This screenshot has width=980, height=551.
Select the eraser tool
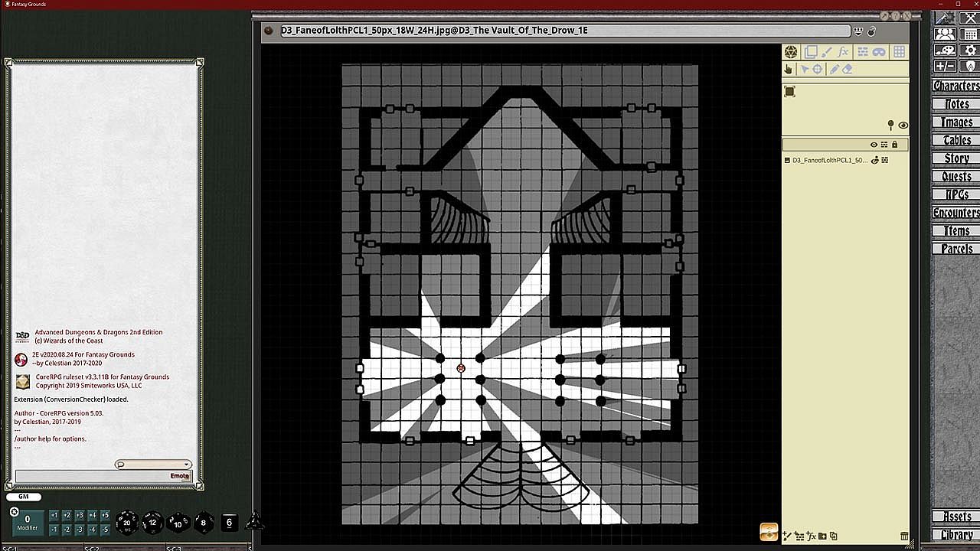(x=848, y=70)
